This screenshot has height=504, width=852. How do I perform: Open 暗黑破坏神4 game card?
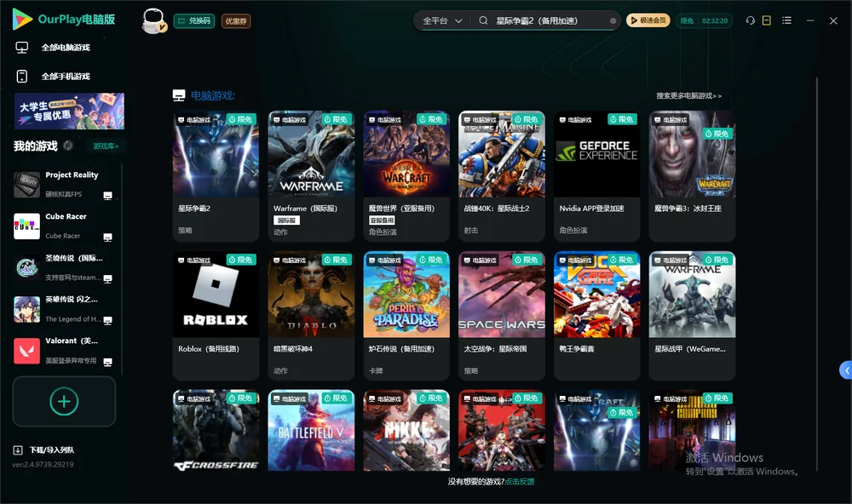coord(311,316)
